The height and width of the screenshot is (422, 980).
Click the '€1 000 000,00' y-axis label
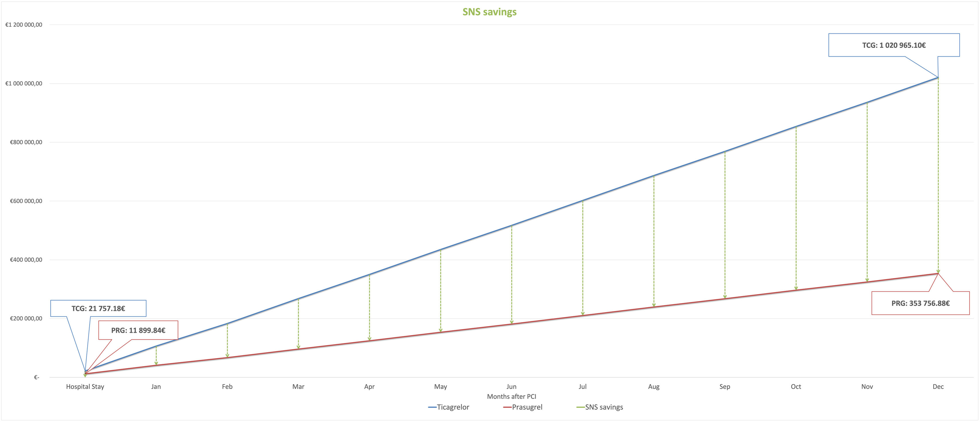[x=24, y=84]
